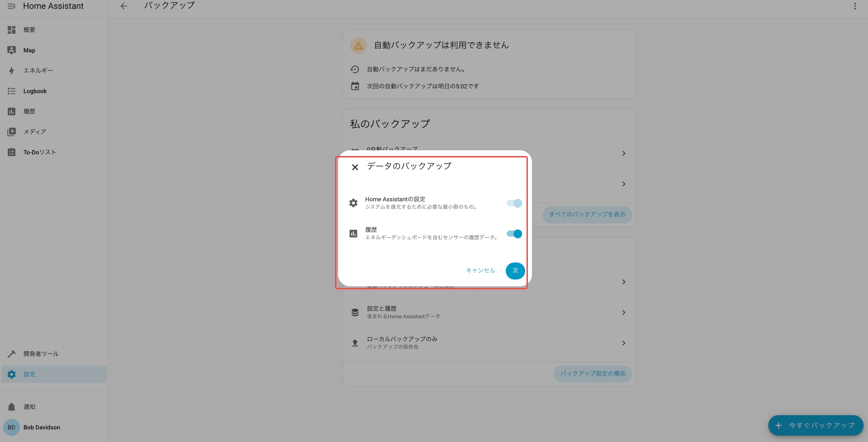Click the plus icon on 今すぐバックアップ

[778, 425]
